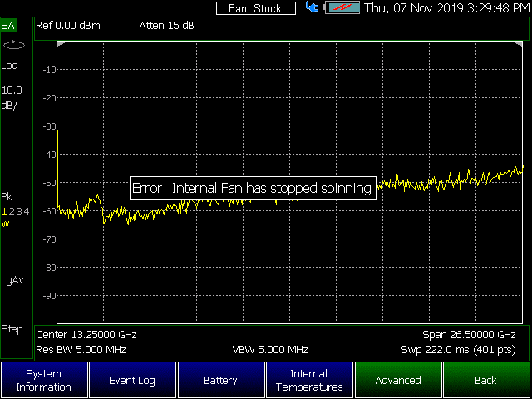Click the AC power plug icon

point(313,7)
